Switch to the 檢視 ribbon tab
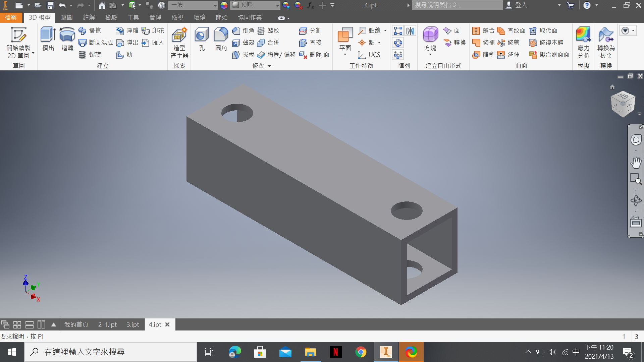Viewport: 644px width, 362px height. [177, 17]
